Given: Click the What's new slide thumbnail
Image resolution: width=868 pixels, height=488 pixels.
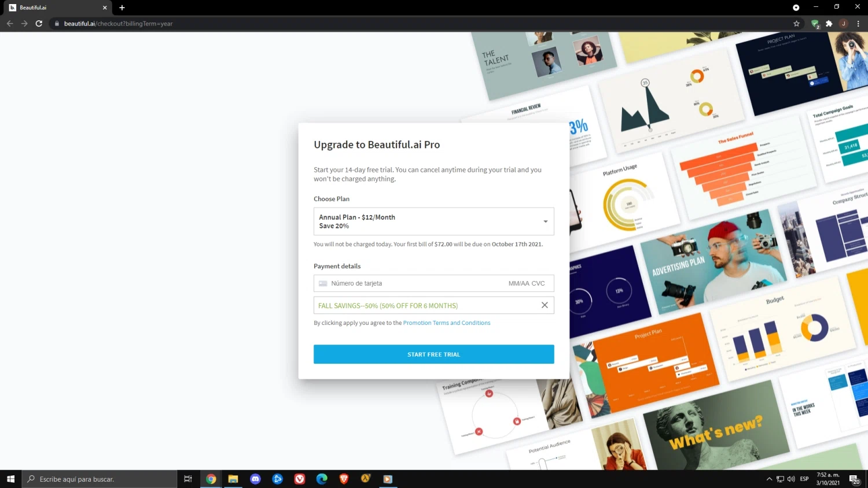Looking at the screenshot, I should (x=716, y=426).
